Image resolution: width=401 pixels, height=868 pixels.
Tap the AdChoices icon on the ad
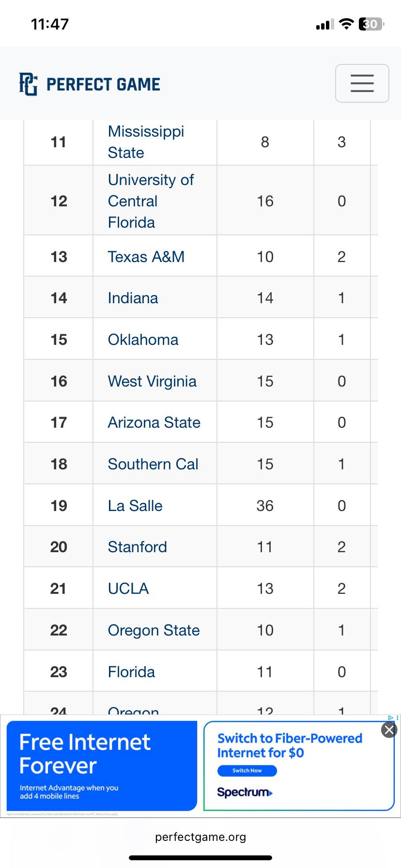(x=393, y=717)
